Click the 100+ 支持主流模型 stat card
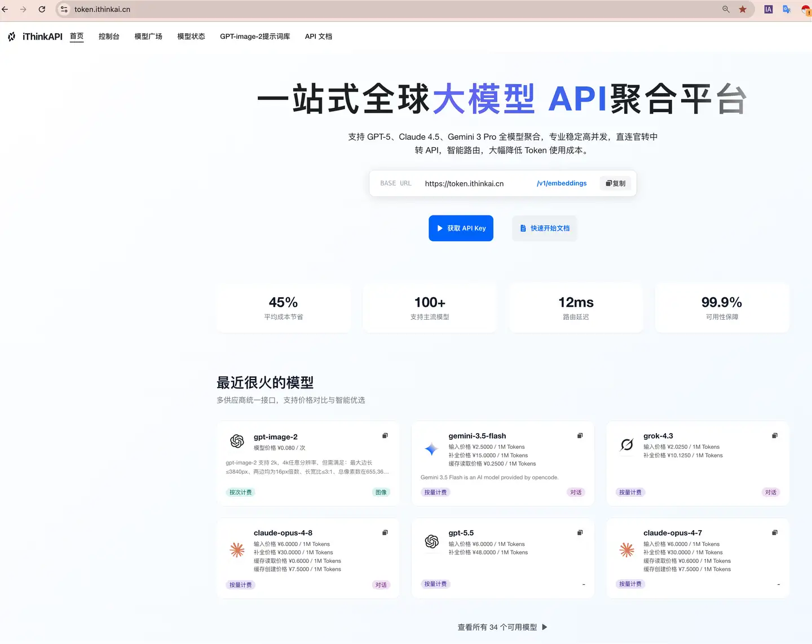The width and height of the screenshot is (812, 644). coord(430,308)
